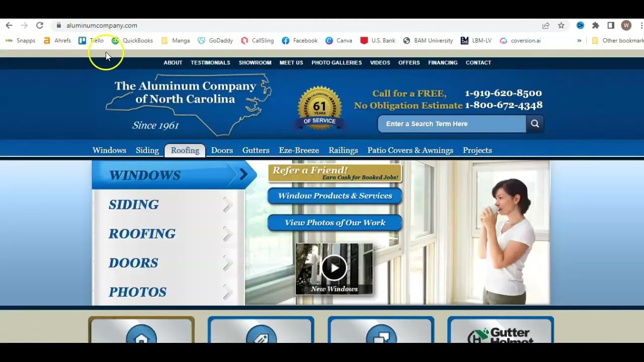Go back with the browser back arrow
The image size is (644, 362).
click(9, 25)
